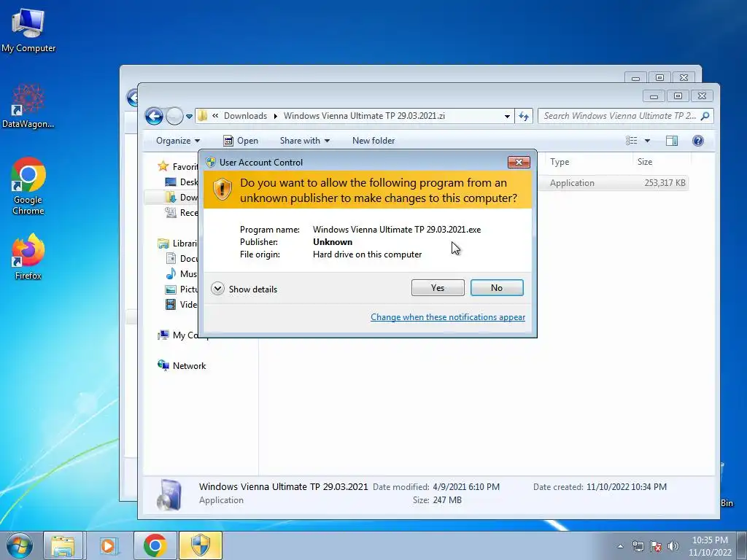The image size is (747, 560).
Task: Click the network tray icon
Action: [638, 546]
